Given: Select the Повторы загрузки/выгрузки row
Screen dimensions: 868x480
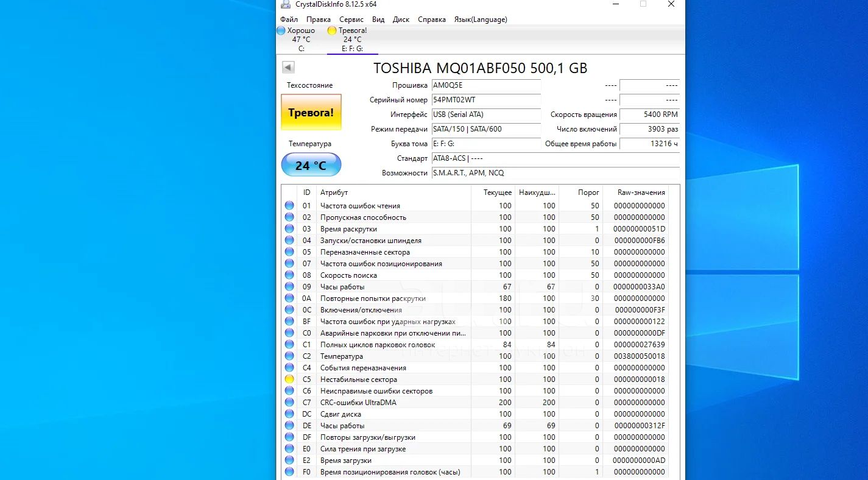Looking at the screenshot, I should point(475,437).
